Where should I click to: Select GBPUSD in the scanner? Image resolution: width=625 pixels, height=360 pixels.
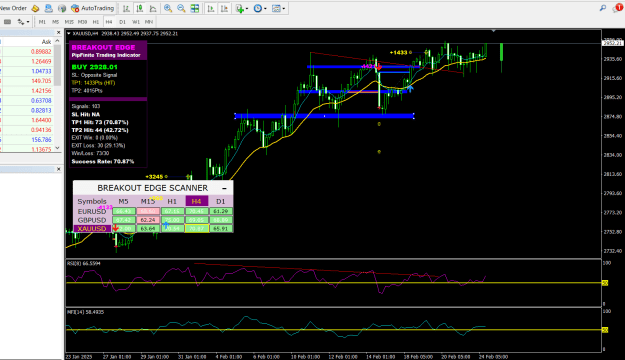click(92, 220)
